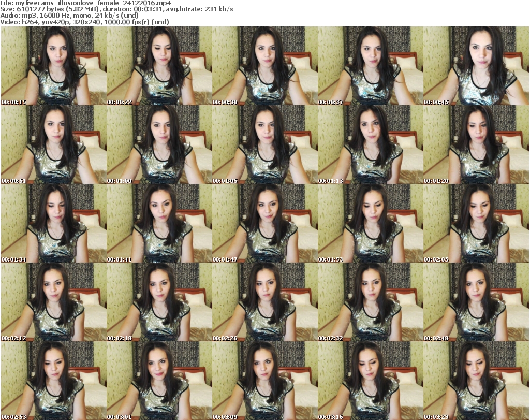Screen dimensions: 530x420
Task: Select the thumbnail stamped 00:00:15
Action: coord(54,66)
